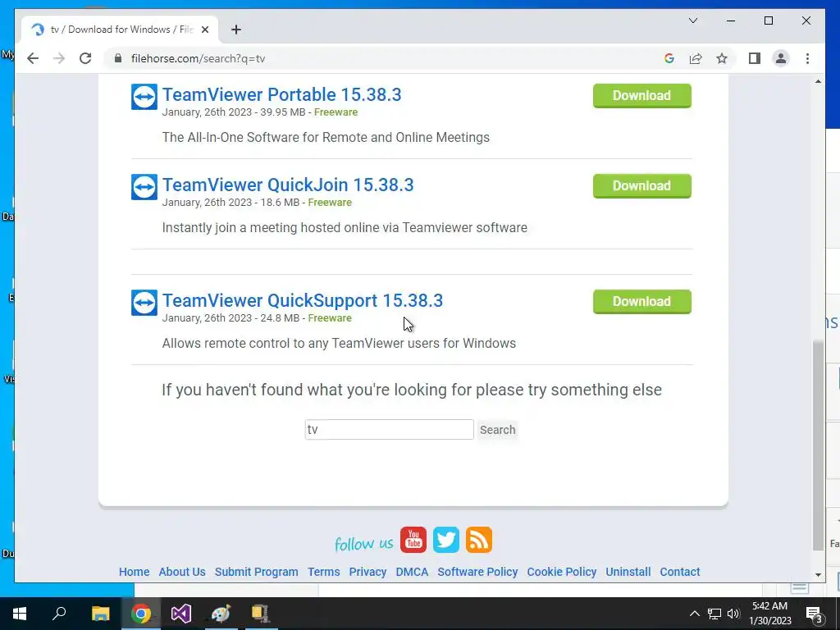The width and height of the screenshot is (840, 630).
Task: Open the tab search dropdown chevron
Action: coord(692,21)
